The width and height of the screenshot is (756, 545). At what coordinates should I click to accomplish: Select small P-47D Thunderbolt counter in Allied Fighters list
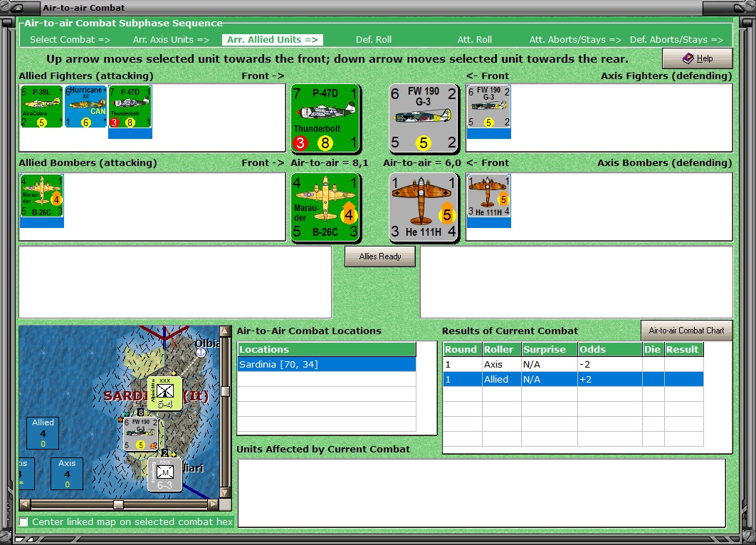click(x=130, y=107)
